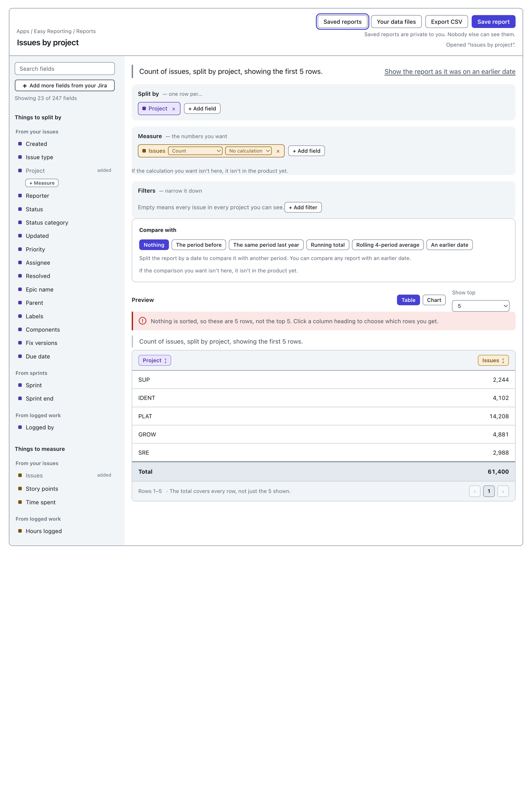
Task: Open the No calculation dropdown
Action: (x=248, y=151)
